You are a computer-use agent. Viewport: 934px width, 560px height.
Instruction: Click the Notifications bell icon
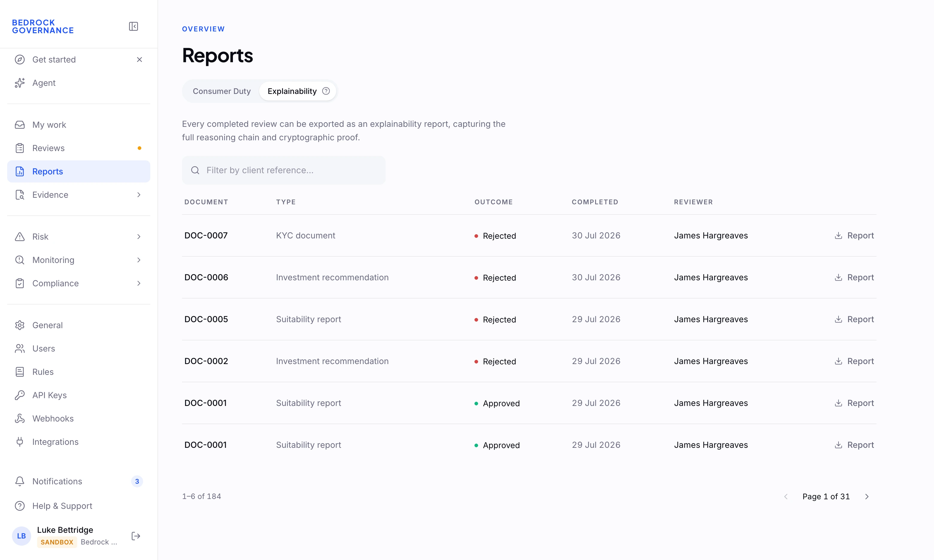tap(20, 482)
